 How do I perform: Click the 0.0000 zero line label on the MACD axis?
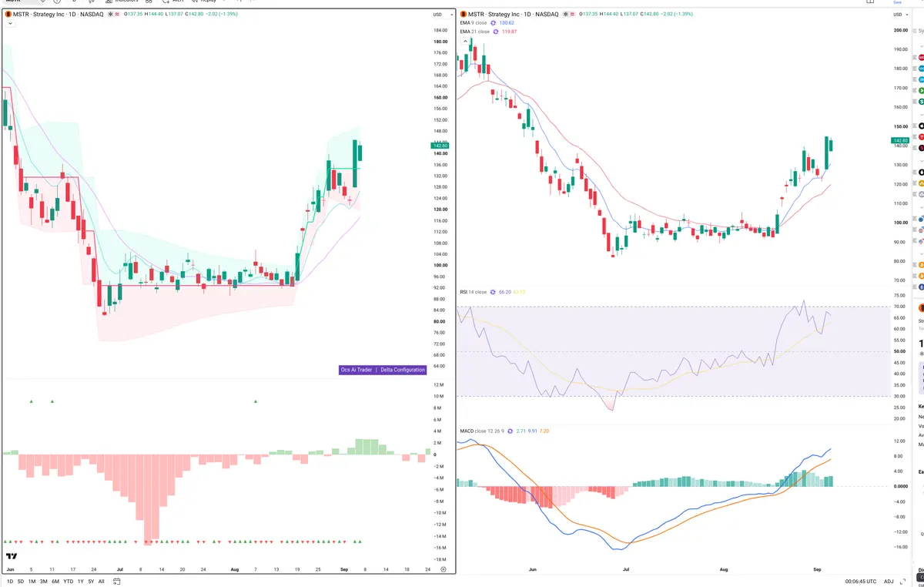click(x=900, y=486)
